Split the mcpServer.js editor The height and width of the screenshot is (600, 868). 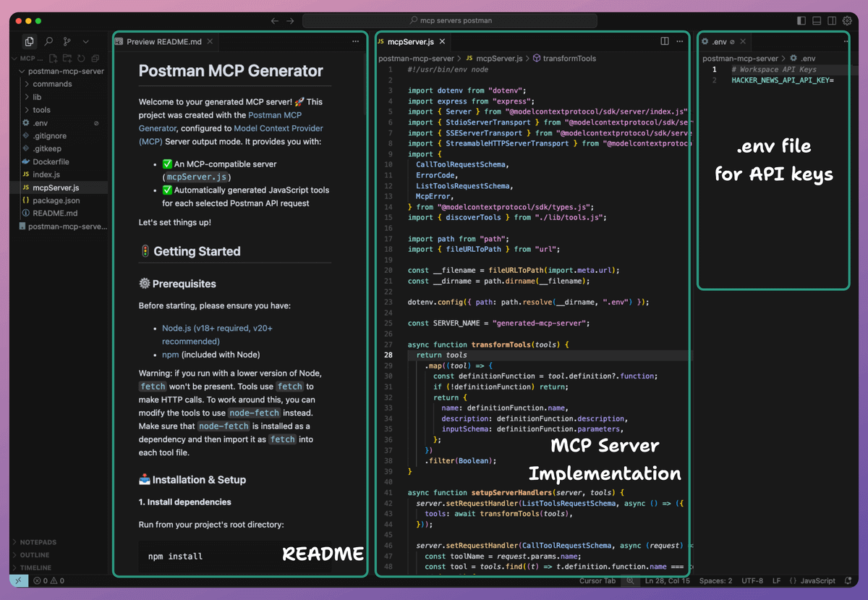point(665,42)
